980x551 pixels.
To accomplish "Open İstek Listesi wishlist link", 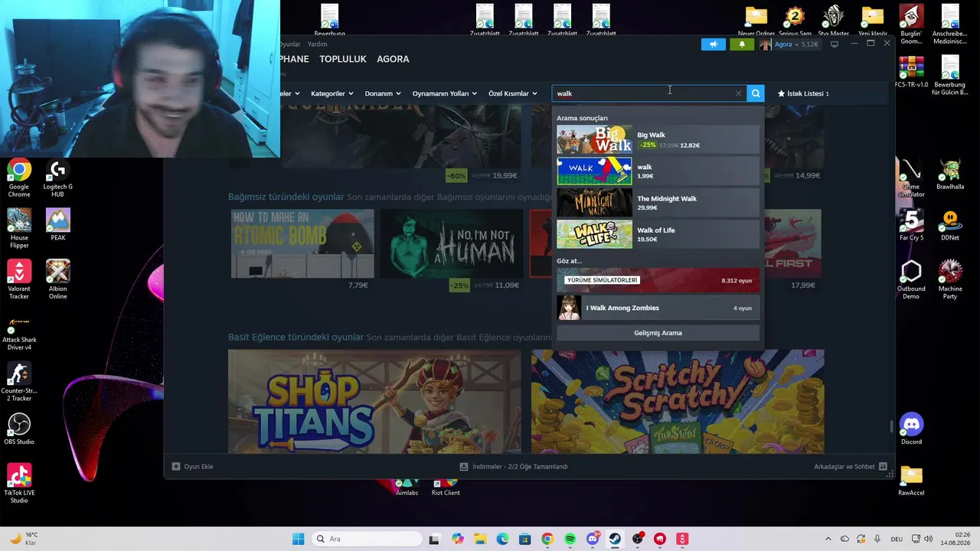I will (x=803, y=93).
